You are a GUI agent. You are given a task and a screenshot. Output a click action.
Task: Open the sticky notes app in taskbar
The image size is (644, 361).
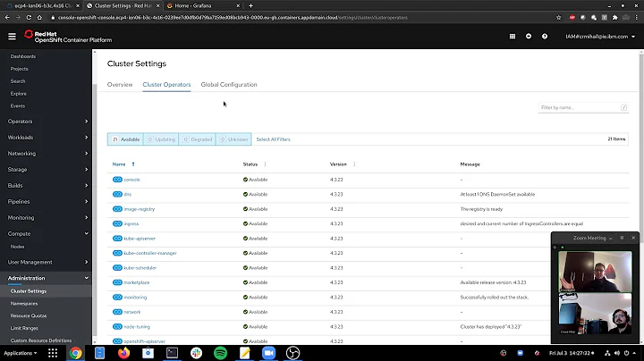[245, 353]
